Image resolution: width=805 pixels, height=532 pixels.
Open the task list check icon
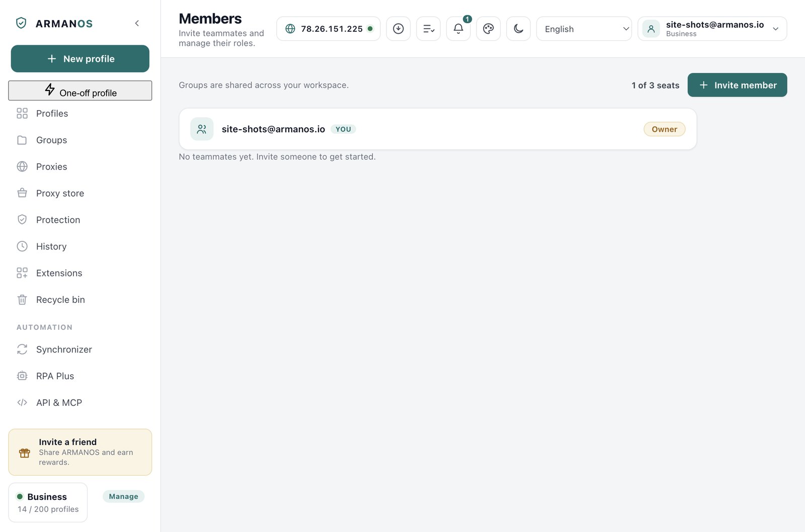[x=429, y=29]
